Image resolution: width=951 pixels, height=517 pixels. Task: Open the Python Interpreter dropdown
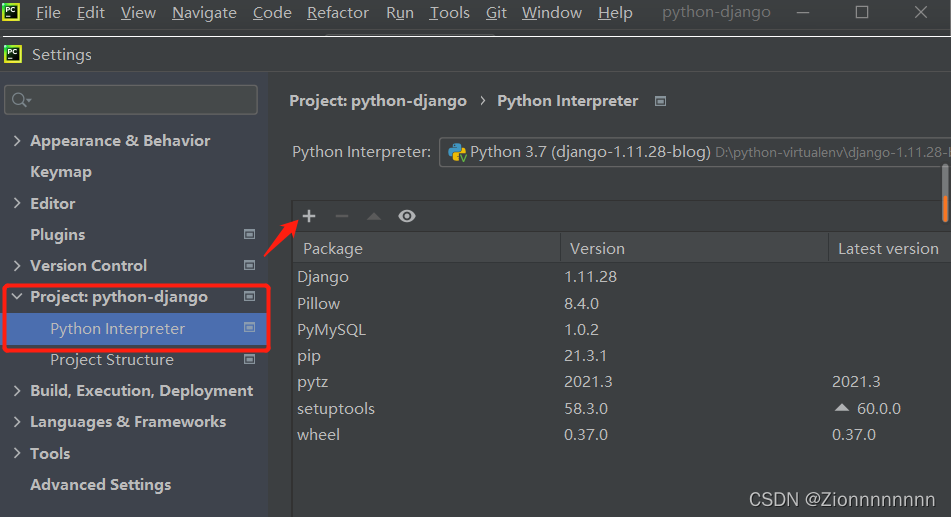[x=694, y=152]
